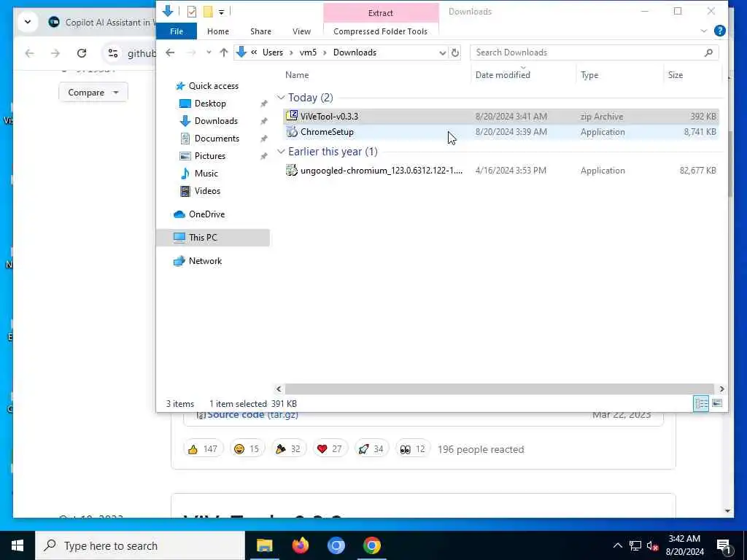This screenshot has width=747, height=560.
Task: Click the Downloads breadcrumb in address bar
Action: 355,52
